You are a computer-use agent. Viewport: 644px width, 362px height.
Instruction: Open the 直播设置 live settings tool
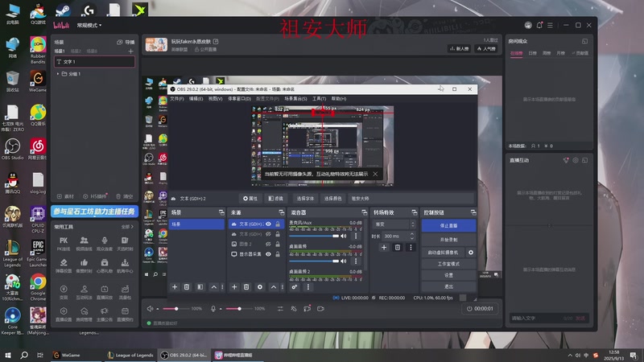point(64,314)
